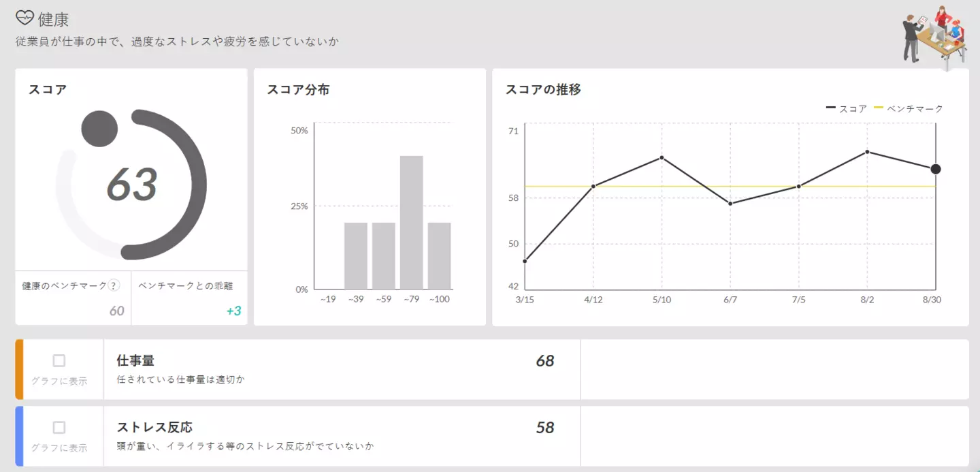The height and width of the screenshot is (472, 980).
Task: Click the ~100 bar in スコア分布
Action: (x=439, y=256)
